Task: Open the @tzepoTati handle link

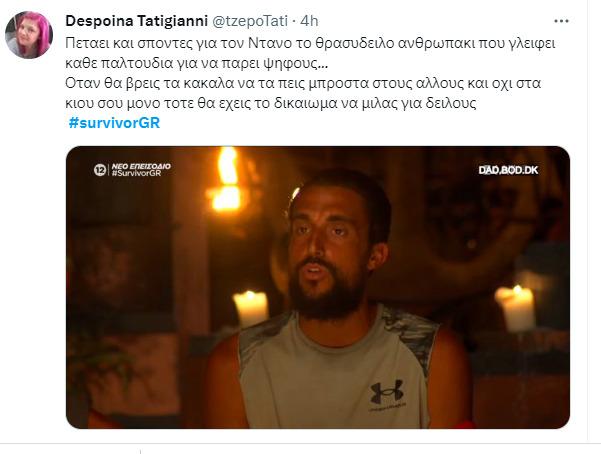Action: pos(250,21)
